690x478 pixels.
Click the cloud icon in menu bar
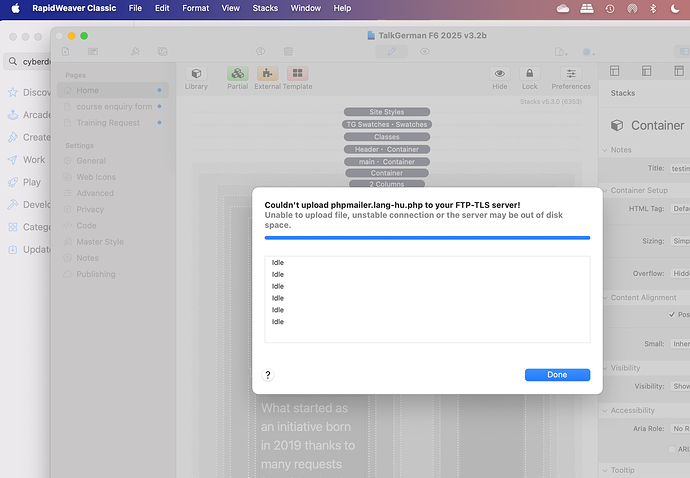coord(563,8)
